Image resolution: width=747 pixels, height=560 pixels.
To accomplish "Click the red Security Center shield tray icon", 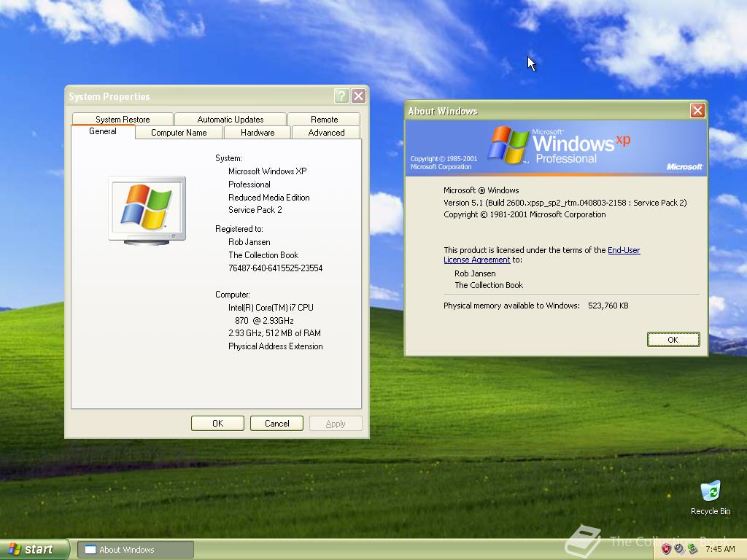I will (666, 549).
